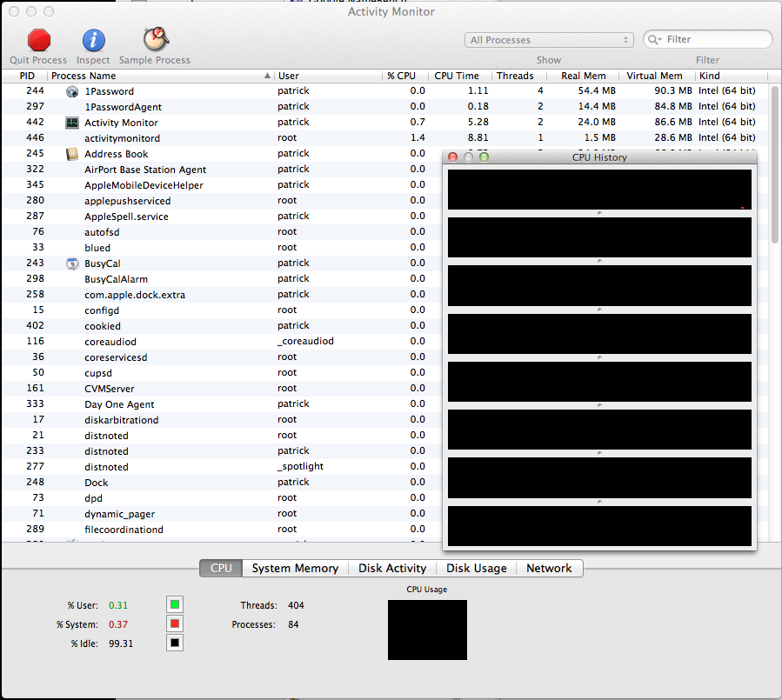The width and height of the screenshot is (782, 700).
Task: Click the Activity Monitor app icon in list
Action: pyautogui.click(x=72, y=123)
